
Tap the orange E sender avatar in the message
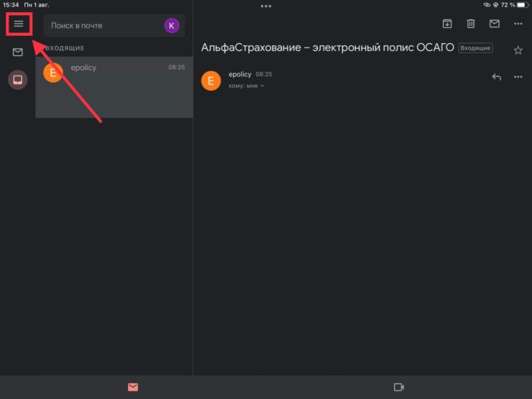coord(211,81)
